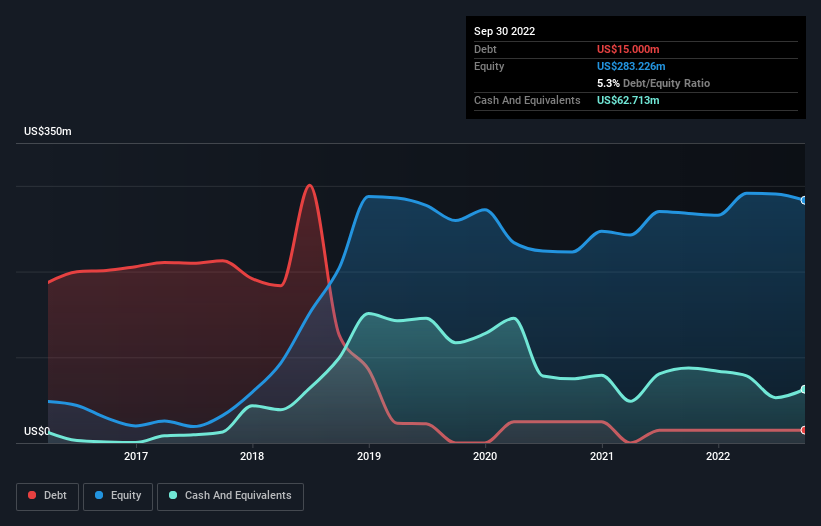Click the 2018 axis label
The height and width of the screenshot is (526, 821).
(252, 456)
